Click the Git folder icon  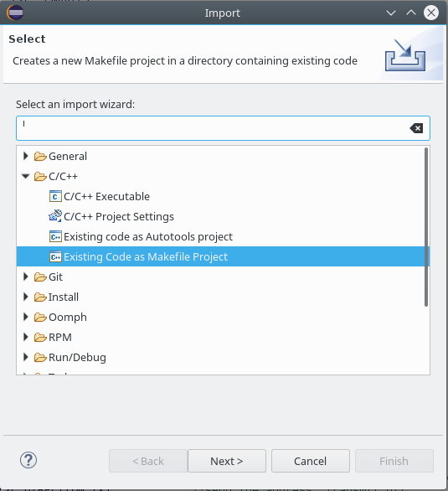pyautogui.click(x=40, y=277)
